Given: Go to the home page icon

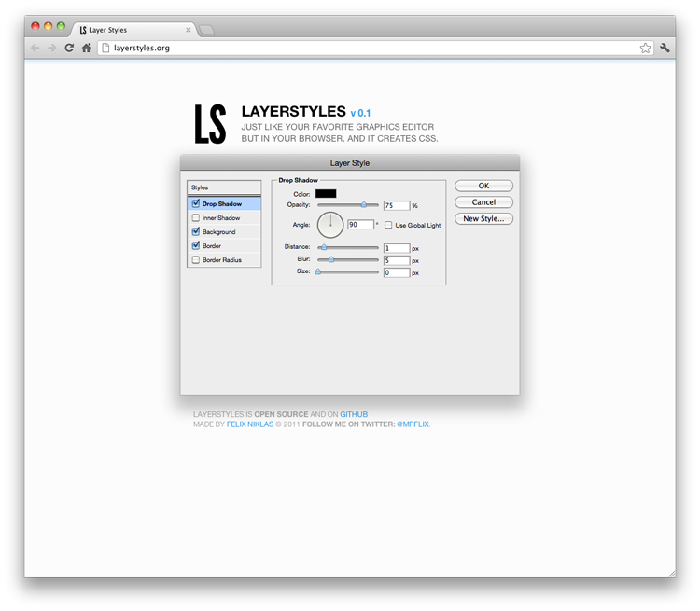Looking at the screenshot, I should tap(86, 48).
